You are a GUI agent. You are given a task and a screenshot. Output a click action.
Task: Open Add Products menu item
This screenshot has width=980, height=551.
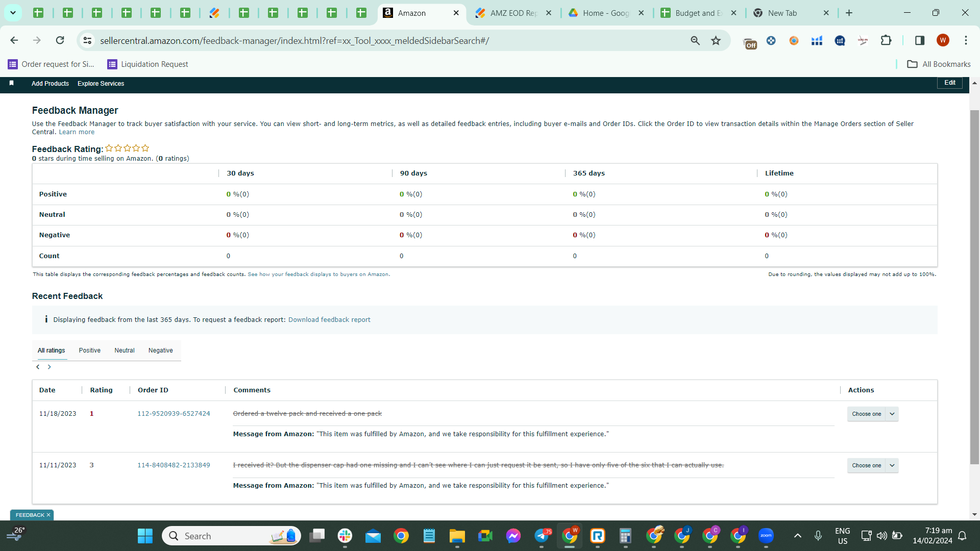coord(50,84)
